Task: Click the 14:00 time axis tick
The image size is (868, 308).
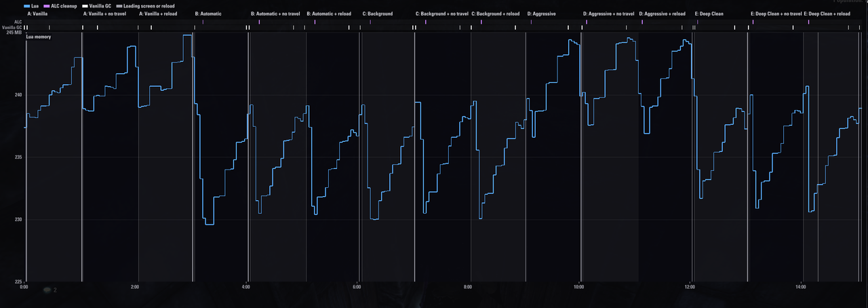Action: [x=801, y=288]
